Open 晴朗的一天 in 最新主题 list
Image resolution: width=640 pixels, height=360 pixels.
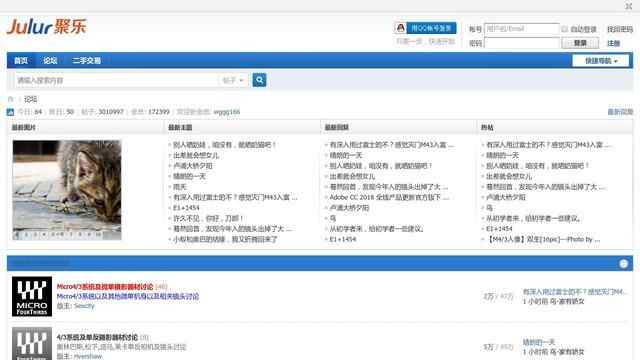tap(189, 176)
